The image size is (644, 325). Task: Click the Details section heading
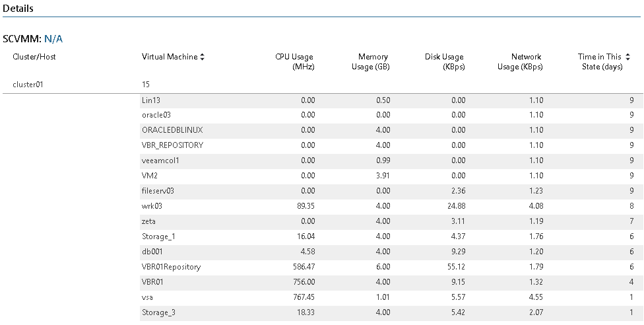18,8
